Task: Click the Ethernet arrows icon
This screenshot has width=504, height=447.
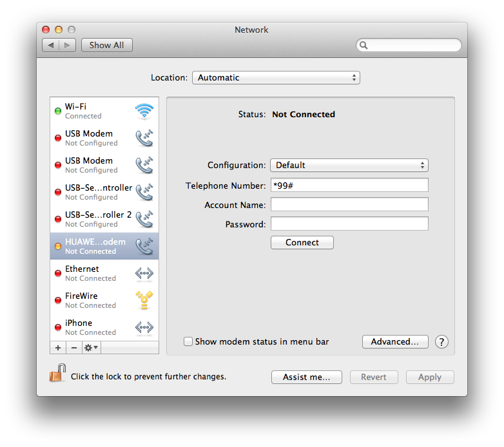Action: tap(144, 274)
